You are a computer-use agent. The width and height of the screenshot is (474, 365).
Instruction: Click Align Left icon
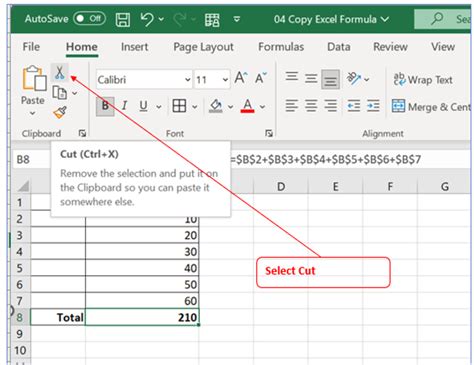(292, 106)
